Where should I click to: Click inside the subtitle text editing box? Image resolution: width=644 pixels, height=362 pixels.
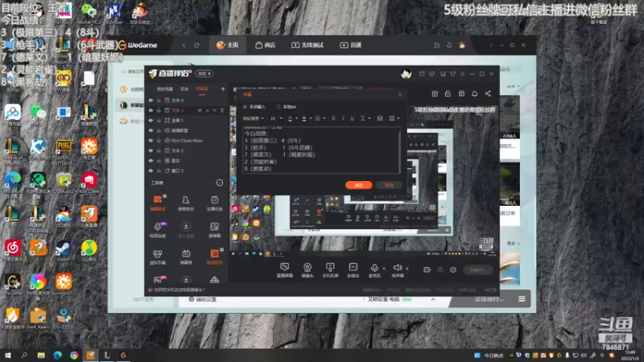point(321,150)
